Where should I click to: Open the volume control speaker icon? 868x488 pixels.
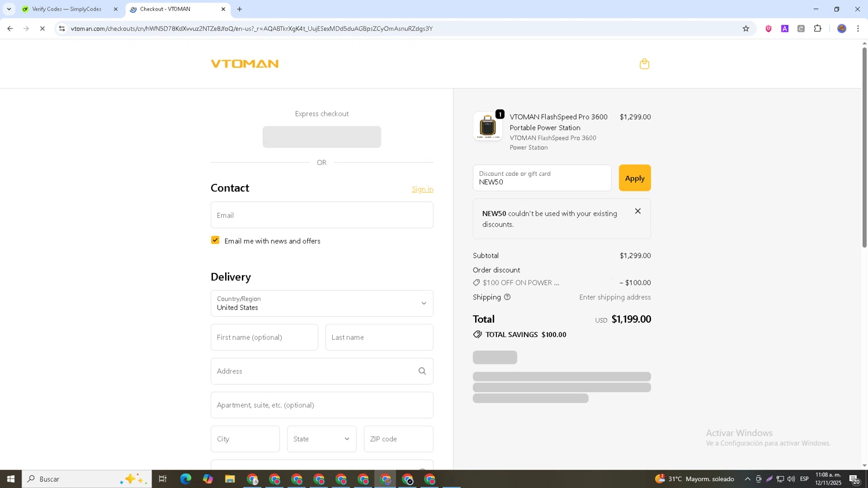click(x=791, y=479)
